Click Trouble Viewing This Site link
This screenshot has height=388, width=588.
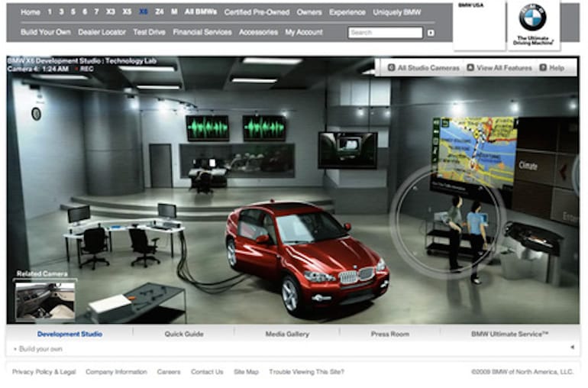pyautogui.click(x=306, y=372)
